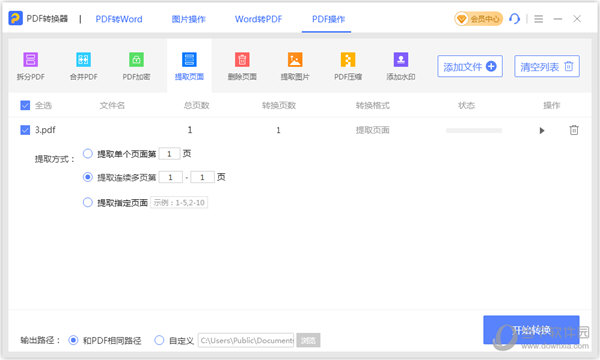Start conversion of 3.pdf with play arrow
This screenshot has width=600, height=360.
[x=541, y=130]
